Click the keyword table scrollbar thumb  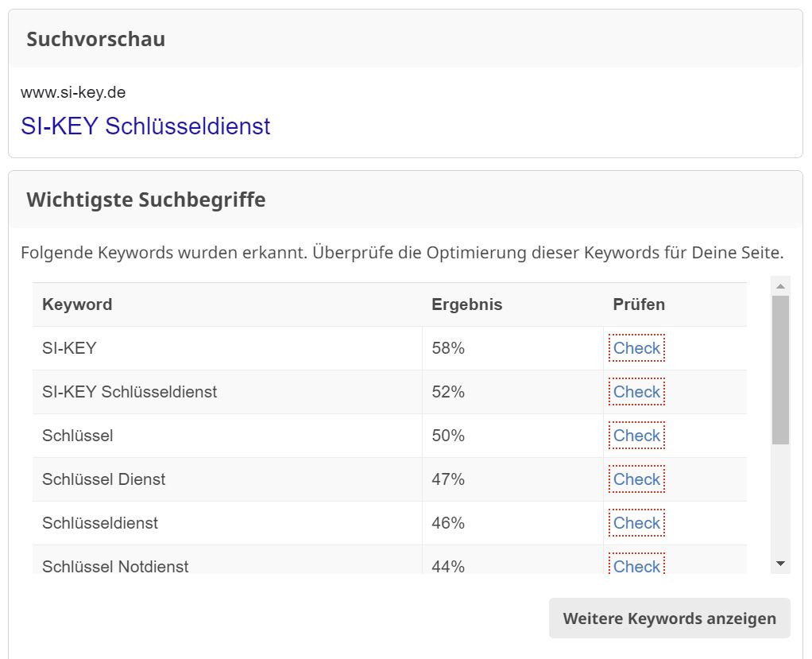click(x=780, y=370)
